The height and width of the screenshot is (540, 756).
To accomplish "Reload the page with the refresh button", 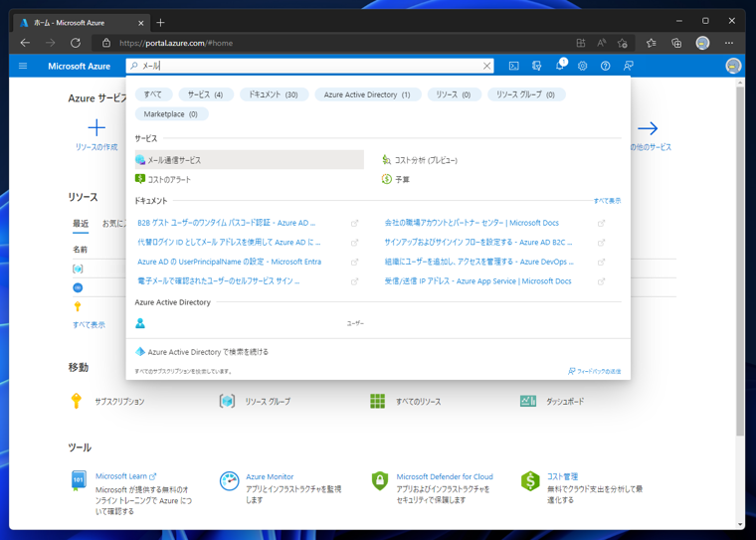I will click(76, 43).
